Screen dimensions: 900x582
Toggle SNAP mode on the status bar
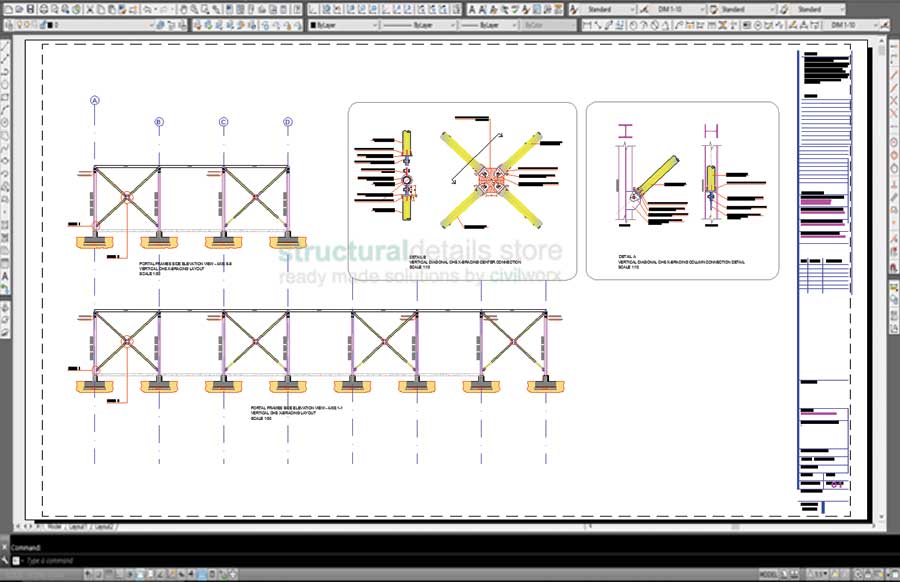coord(88,573)
